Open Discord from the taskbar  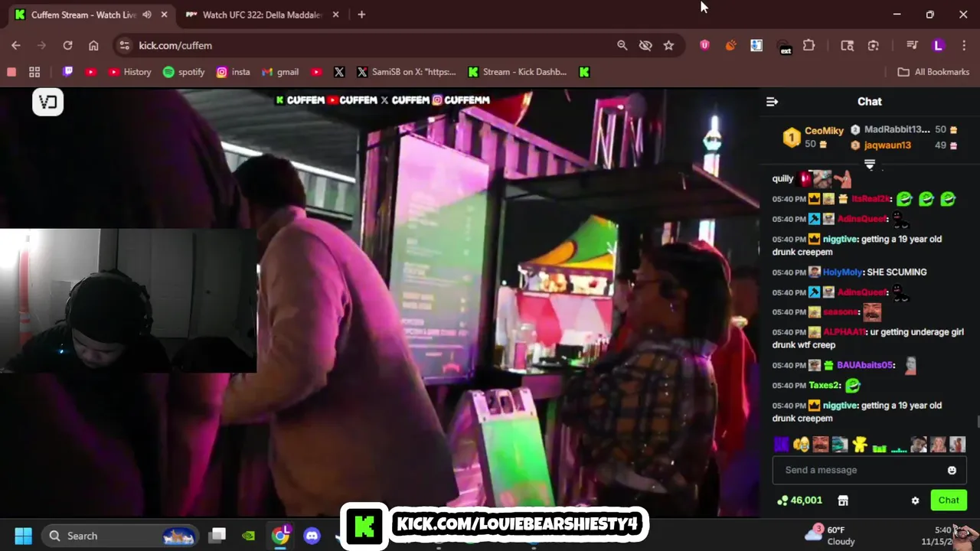tap(312, 536)
